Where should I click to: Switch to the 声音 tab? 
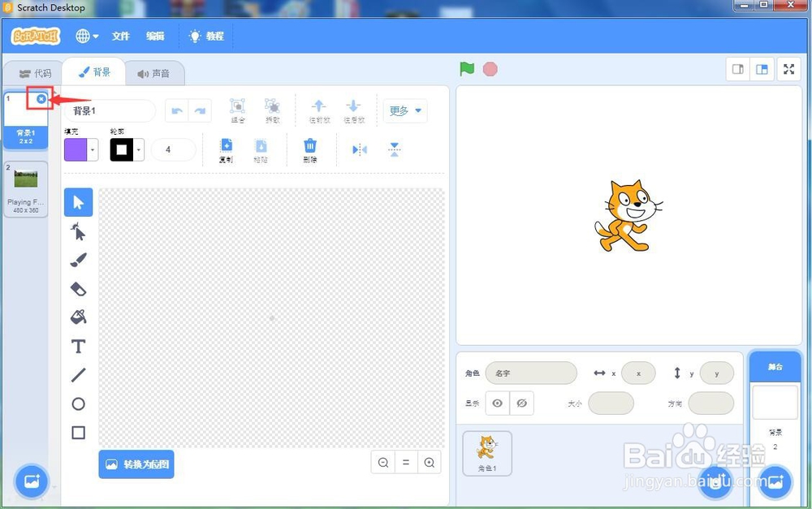tap(153, 74)
